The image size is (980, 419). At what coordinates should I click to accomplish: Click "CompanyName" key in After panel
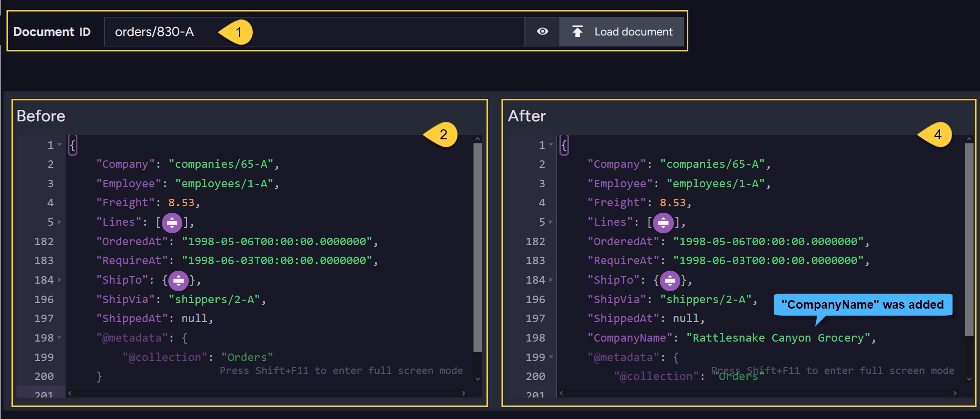pyautogui.click(x=630, y=338)
